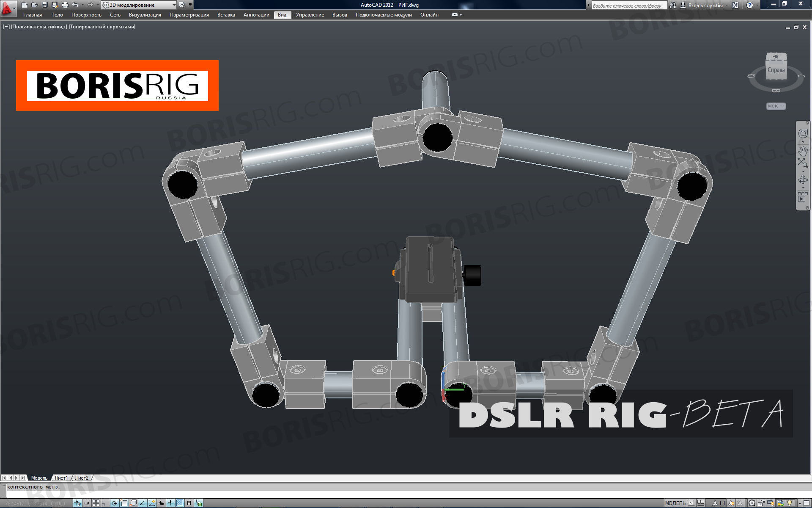This screenshot has width=812, height=508.
Task: Toggle 3D Object Snap in status bar
Action: click(x=133, y=503)
